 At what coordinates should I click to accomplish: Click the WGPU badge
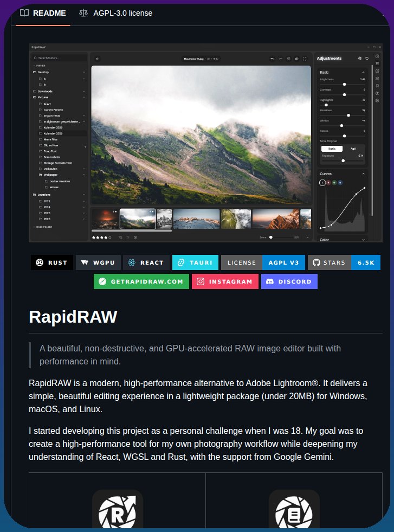[98, 262]
